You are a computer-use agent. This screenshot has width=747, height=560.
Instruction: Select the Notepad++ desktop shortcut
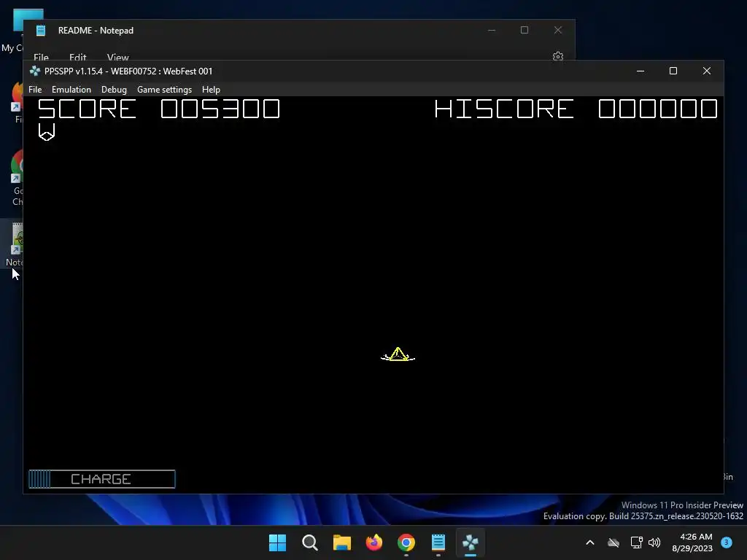[x=15, y=244]
